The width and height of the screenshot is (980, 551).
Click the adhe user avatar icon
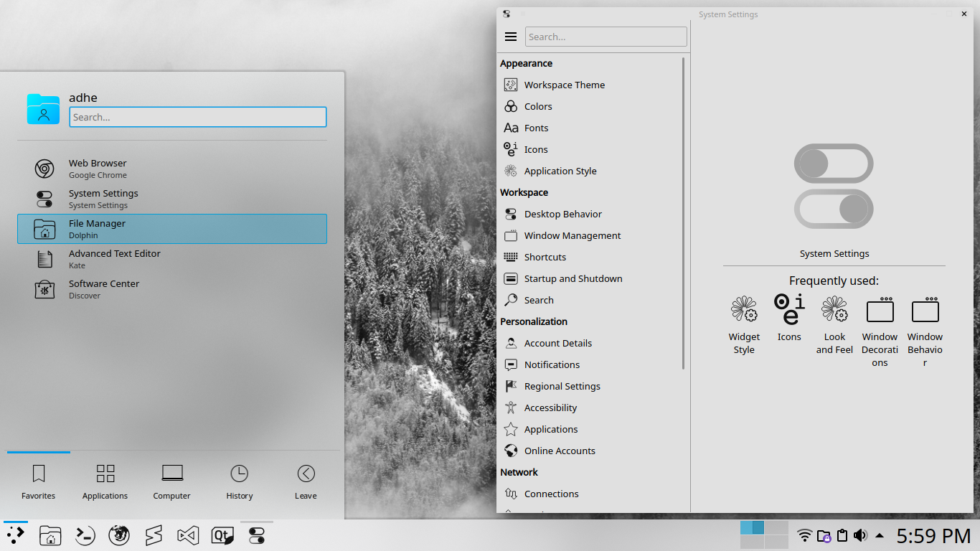pyautogui.click(x=43, y=109)
